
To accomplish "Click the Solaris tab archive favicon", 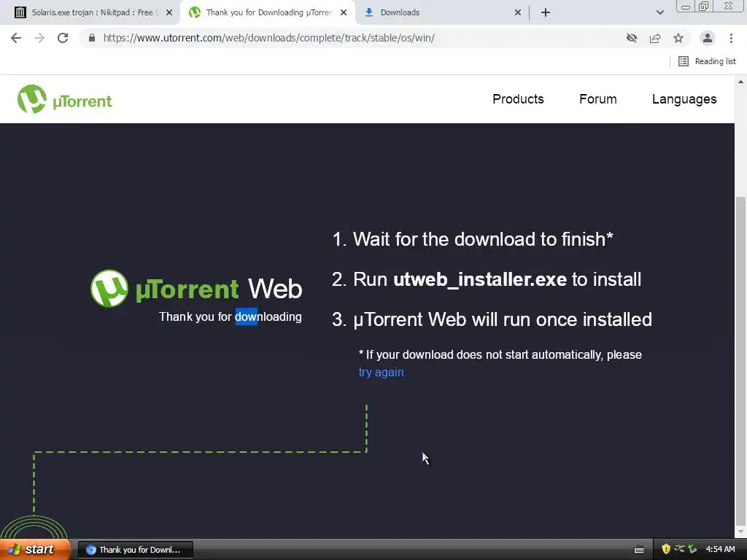I will point(20,12).
